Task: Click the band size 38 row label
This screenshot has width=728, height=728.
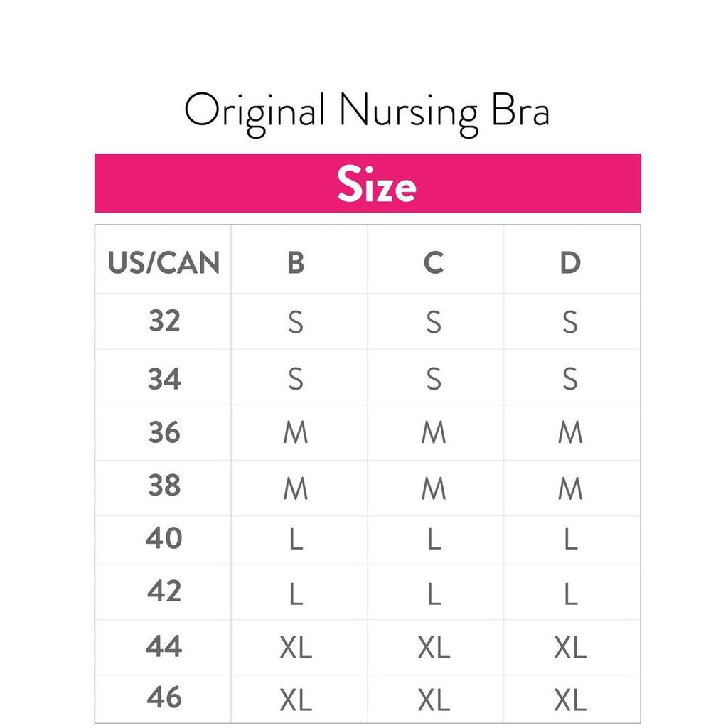Action: (x=164, y=486)
